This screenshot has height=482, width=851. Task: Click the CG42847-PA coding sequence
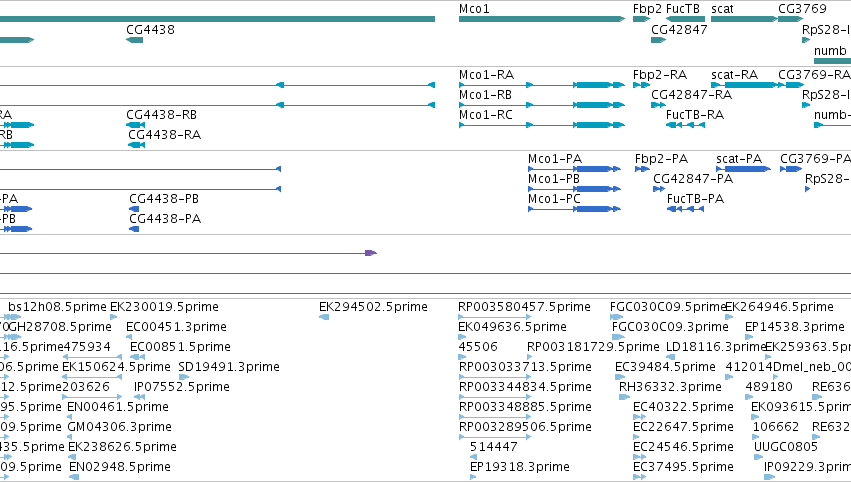point(659,189)
